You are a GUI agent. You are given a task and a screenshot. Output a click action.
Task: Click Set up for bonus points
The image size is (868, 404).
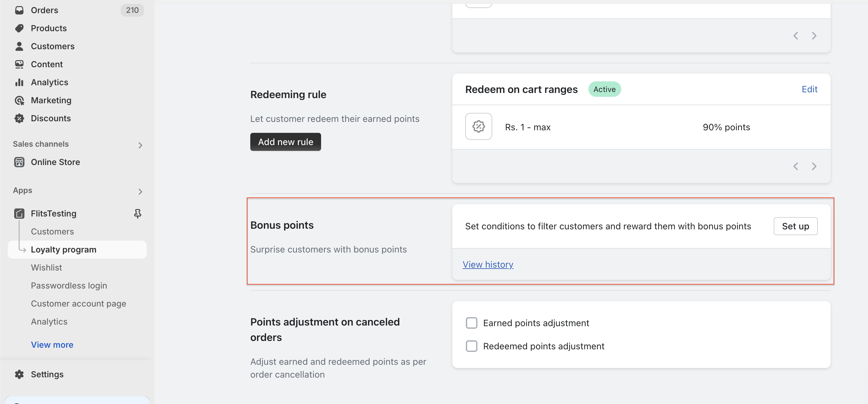[x=795, y=226]
